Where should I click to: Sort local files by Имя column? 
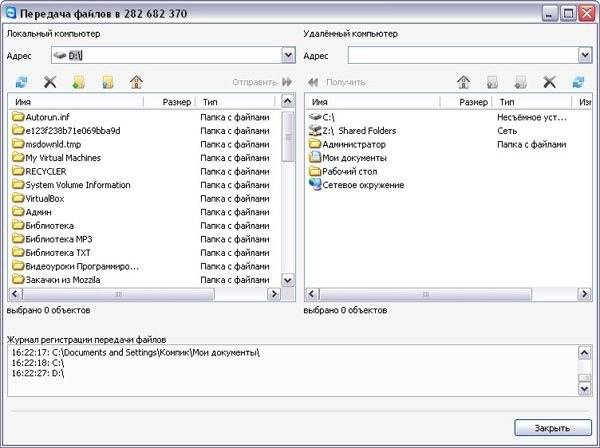click(x=76, y=102)
